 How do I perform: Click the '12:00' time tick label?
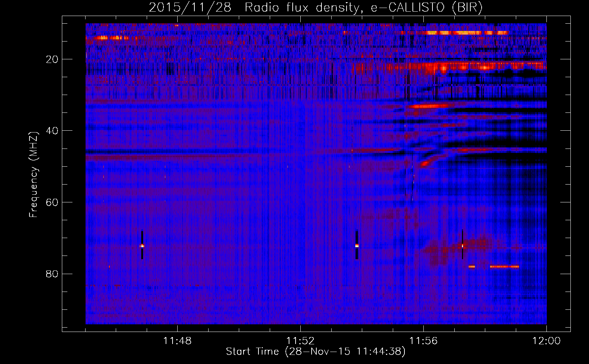click(546, 341)
